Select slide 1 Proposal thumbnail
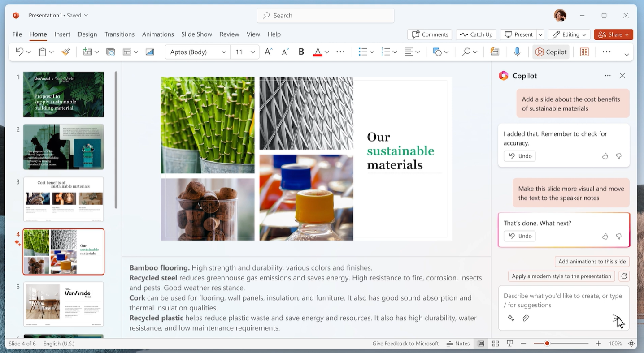Screen dimensions: 644x353 (64, 95)
